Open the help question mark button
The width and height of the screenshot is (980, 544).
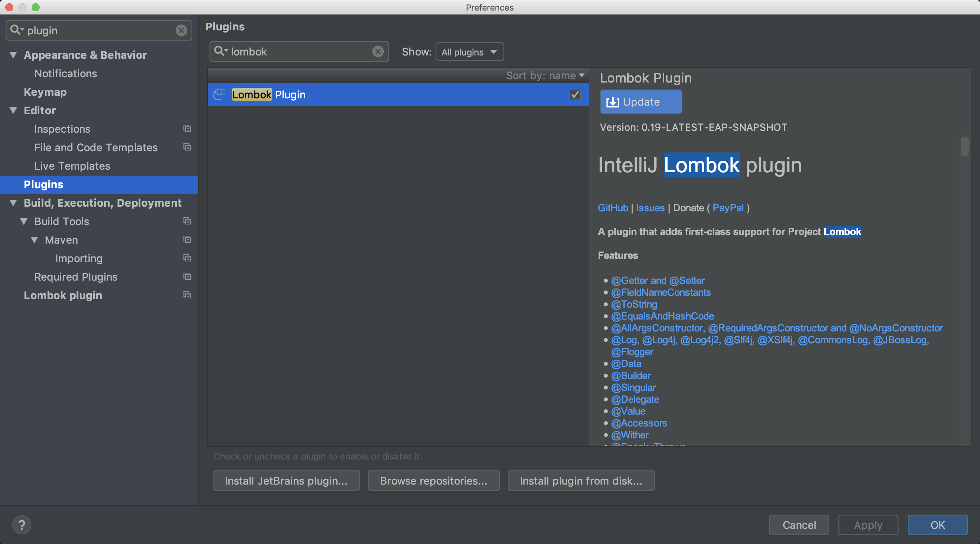click(22, 525)
